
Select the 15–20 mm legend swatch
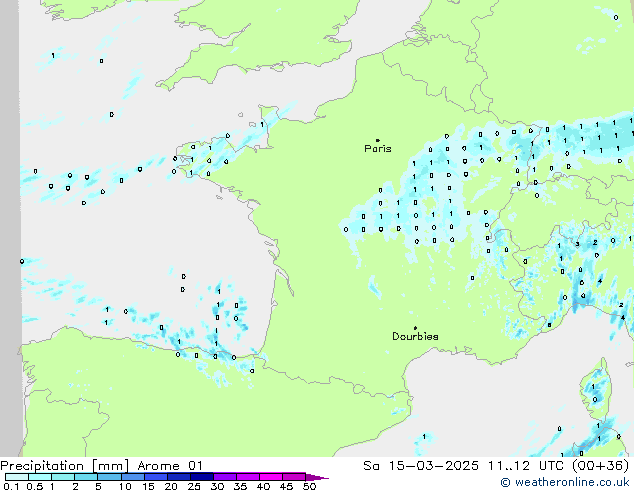[x=155, y=477]
